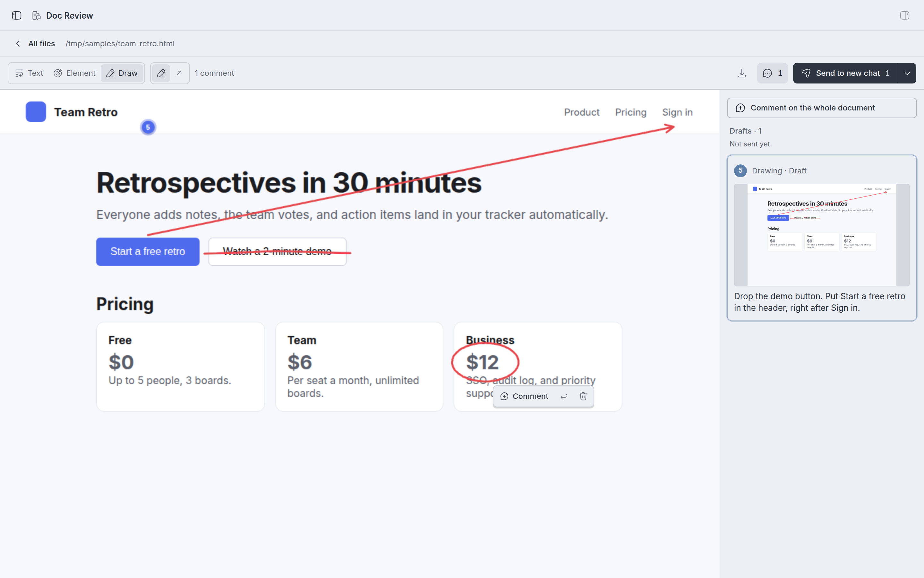
Task: Open the comments counter showing 1
Action: [x=773, y=73]
